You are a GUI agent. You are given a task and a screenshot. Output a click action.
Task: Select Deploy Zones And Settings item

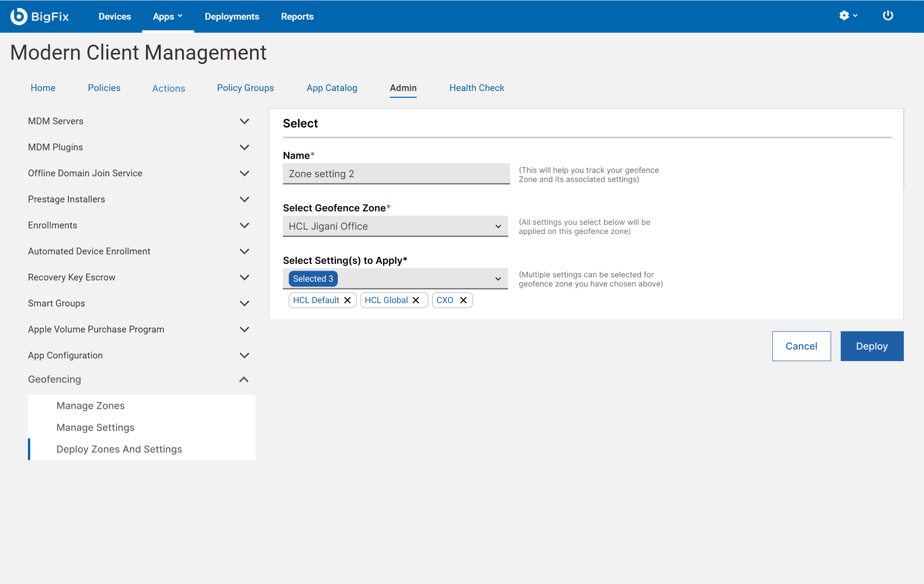coord(119,449)
